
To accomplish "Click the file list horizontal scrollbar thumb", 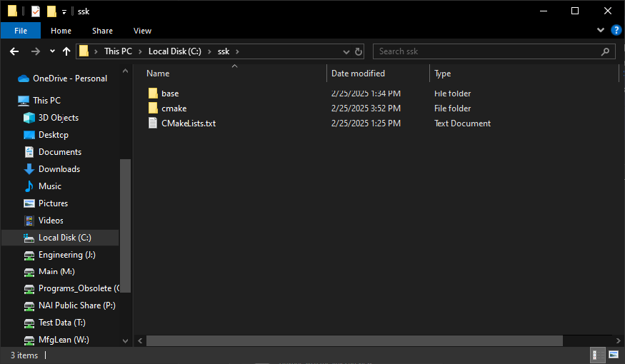I will [354, 341].
